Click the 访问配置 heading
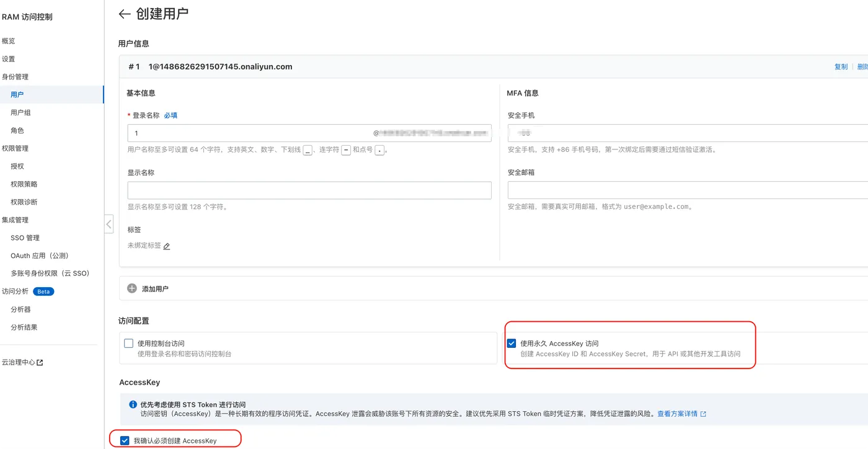This screenshot has height=449, width=868. pos(133,321)
